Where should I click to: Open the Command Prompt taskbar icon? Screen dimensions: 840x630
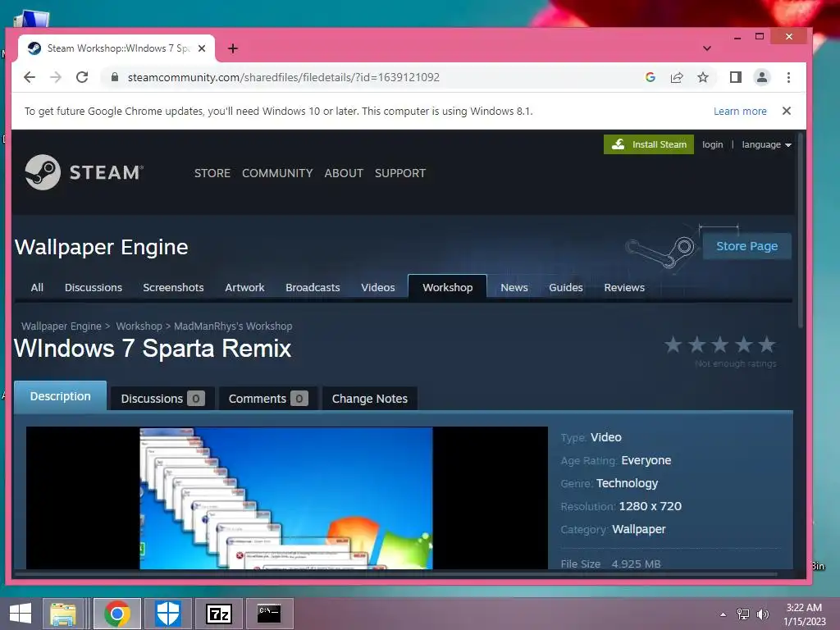tap(269, 614)
